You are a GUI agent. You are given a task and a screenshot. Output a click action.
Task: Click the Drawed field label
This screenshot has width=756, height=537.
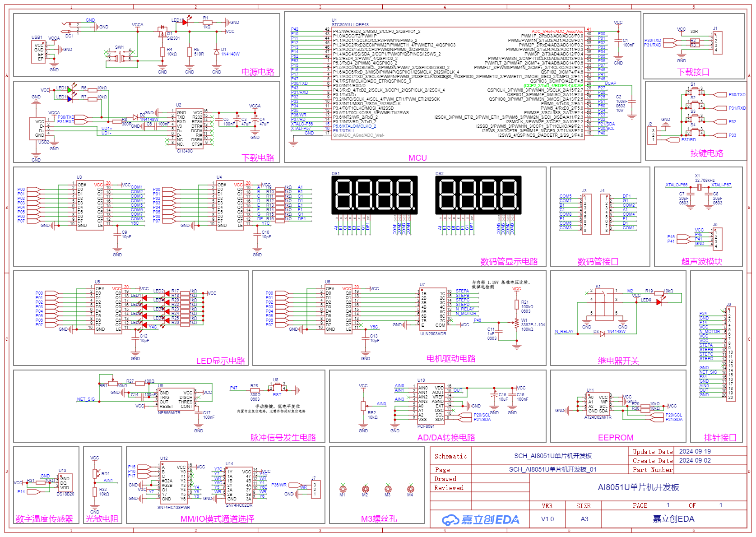pos(445,479)
